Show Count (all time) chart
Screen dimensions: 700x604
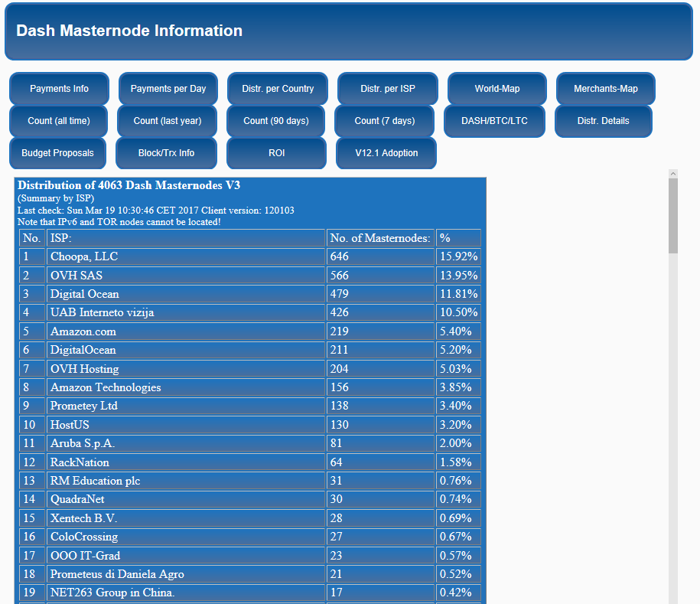click(58, 121)
